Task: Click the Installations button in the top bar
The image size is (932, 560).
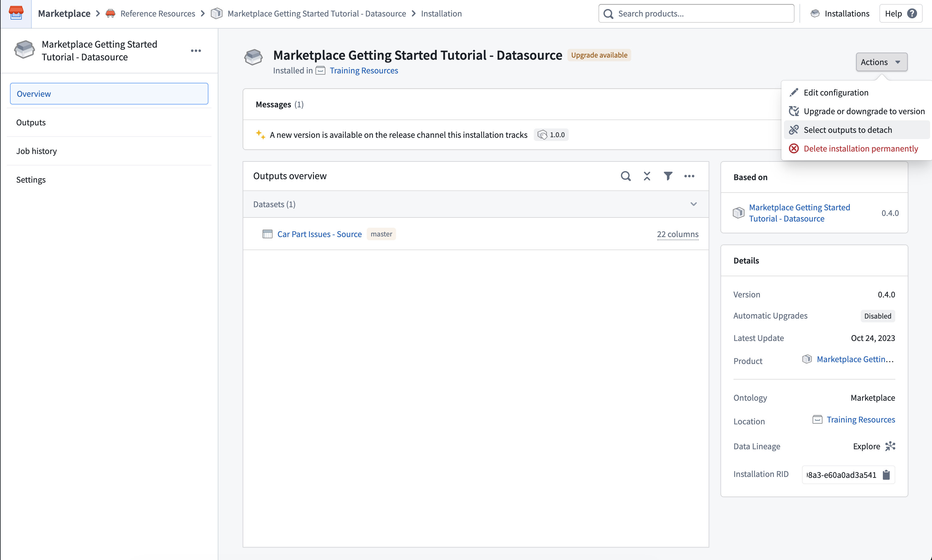Action: coord(840,14)
